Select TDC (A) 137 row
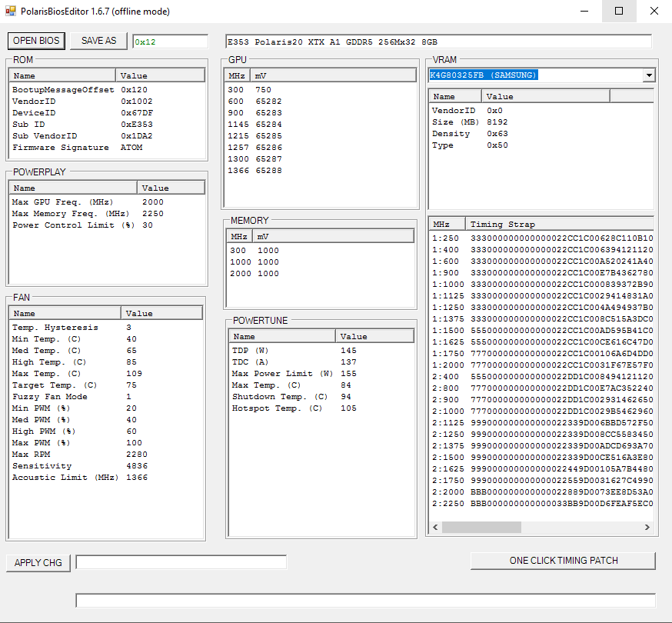The image size is (672, 623). tap(321, 362)
